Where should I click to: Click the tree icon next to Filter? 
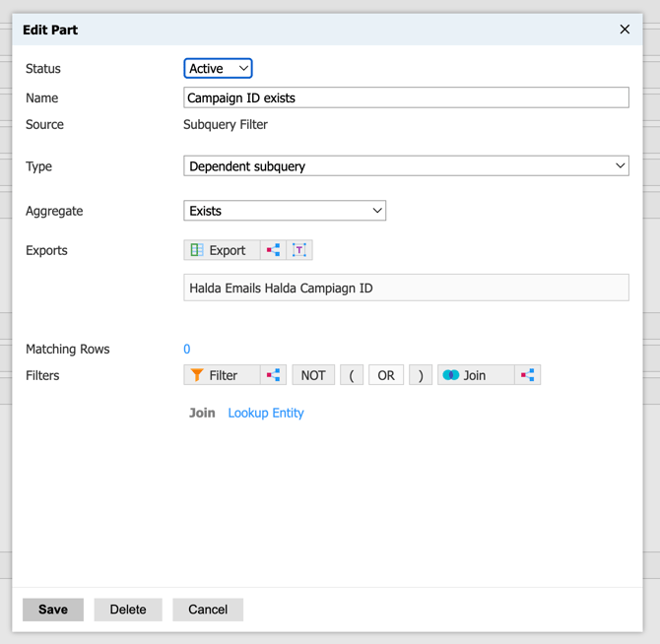274,375
